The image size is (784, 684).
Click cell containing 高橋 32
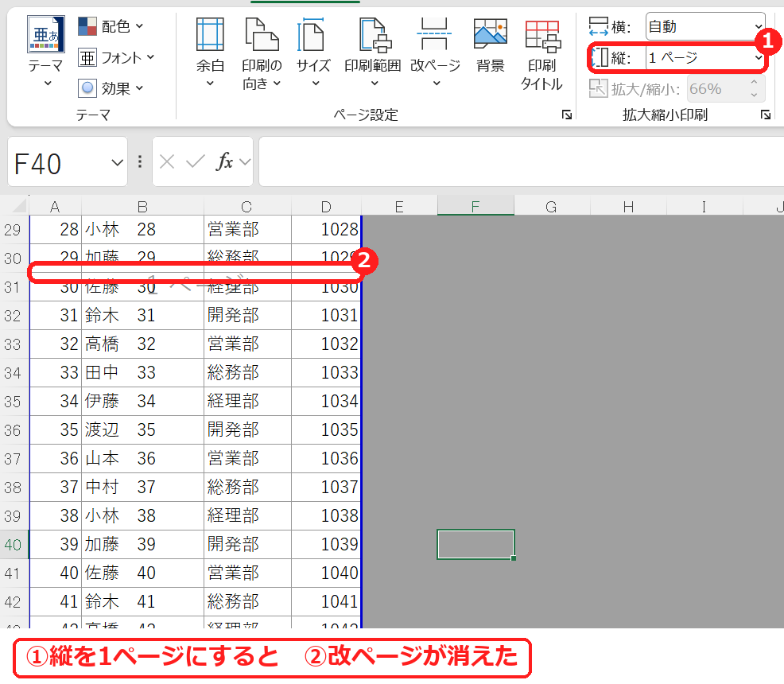tap(142, 344)
